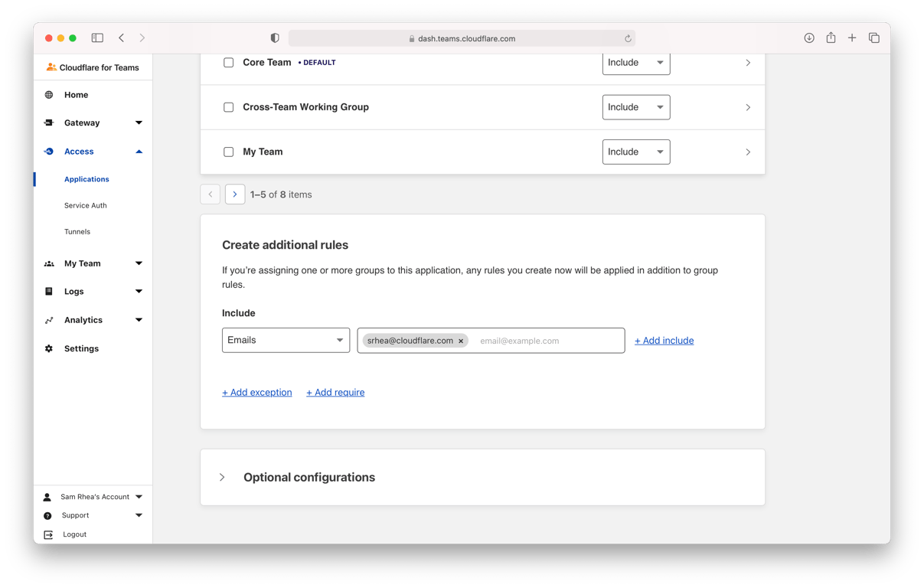Expand the Optional configurations section
The image size is (924, 588).
click(222, 477)
